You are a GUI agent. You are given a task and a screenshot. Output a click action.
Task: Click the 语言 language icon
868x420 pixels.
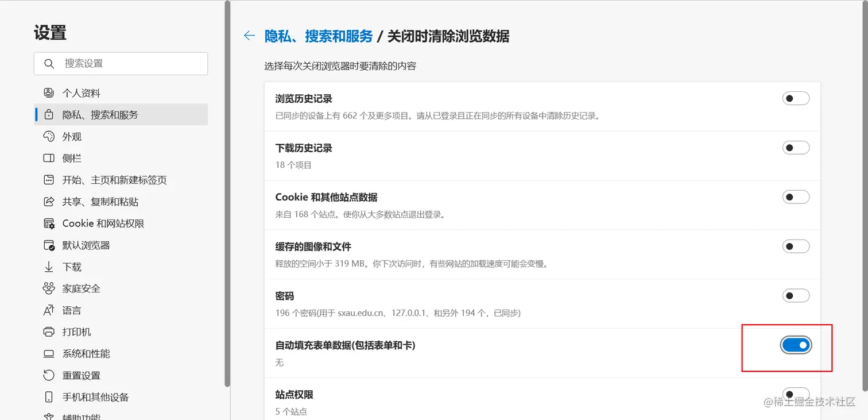tap(49, 310)
